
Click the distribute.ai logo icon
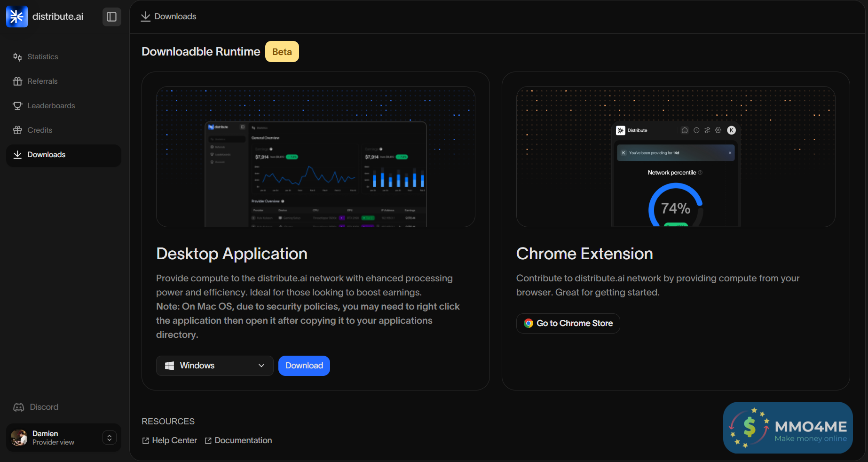17,16
